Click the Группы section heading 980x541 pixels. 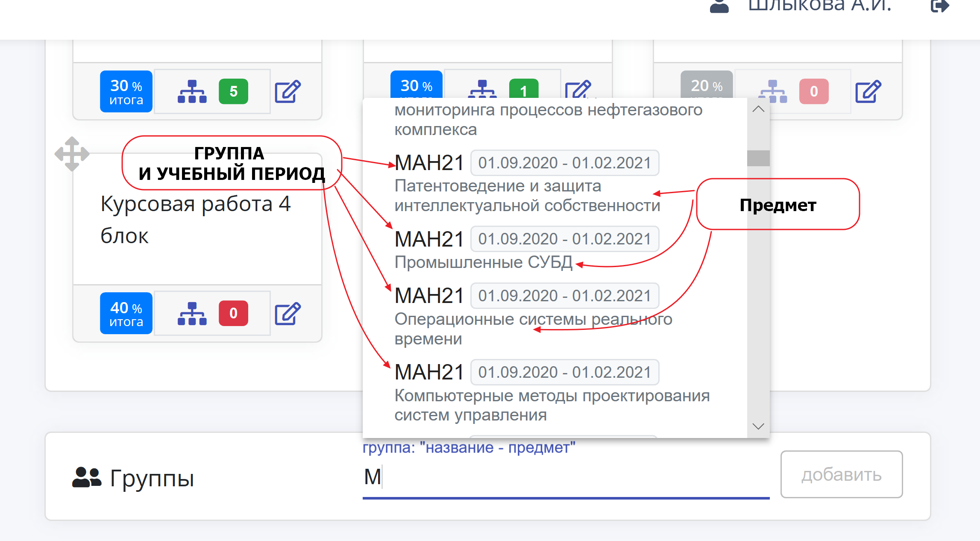pyautogui.click(x=152, y=478)
